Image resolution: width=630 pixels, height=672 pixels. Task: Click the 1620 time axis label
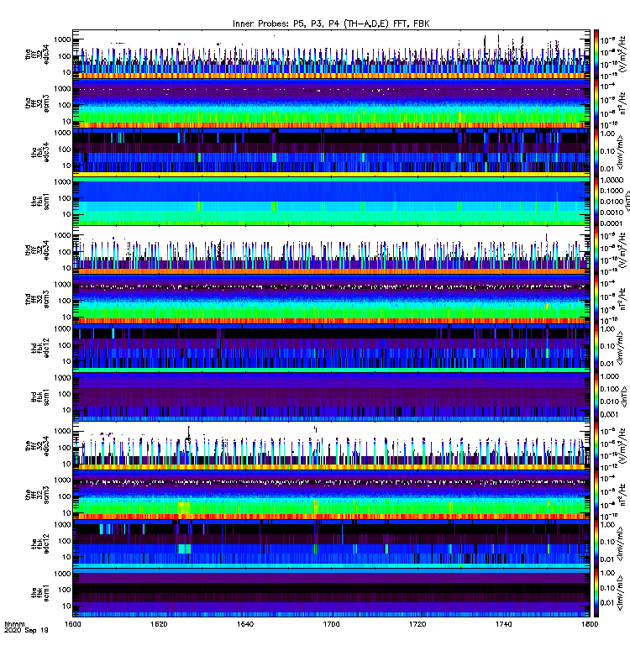click(159, 624)
